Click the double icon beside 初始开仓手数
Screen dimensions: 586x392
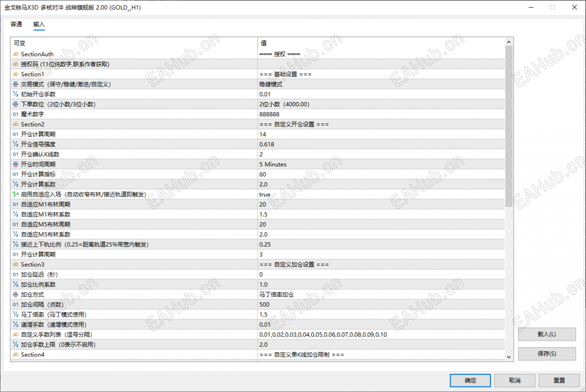(x=15, y=94)
